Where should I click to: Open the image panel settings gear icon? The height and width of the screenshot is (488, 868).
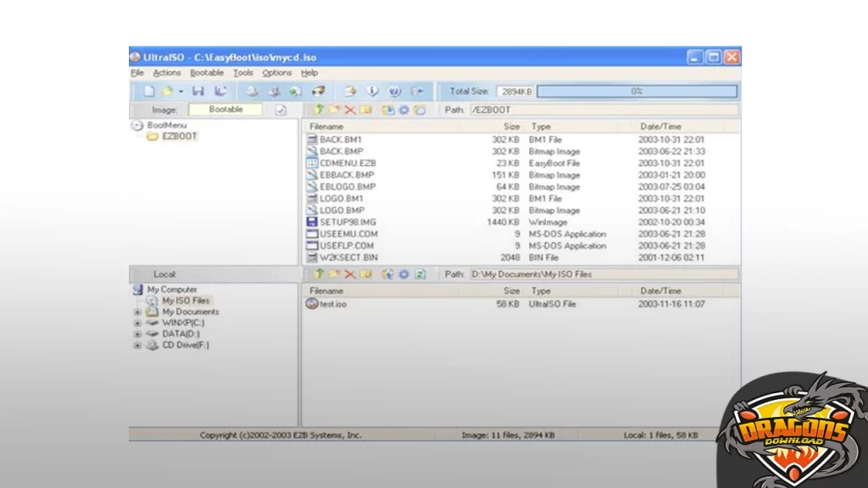click(x=403, y=110)
